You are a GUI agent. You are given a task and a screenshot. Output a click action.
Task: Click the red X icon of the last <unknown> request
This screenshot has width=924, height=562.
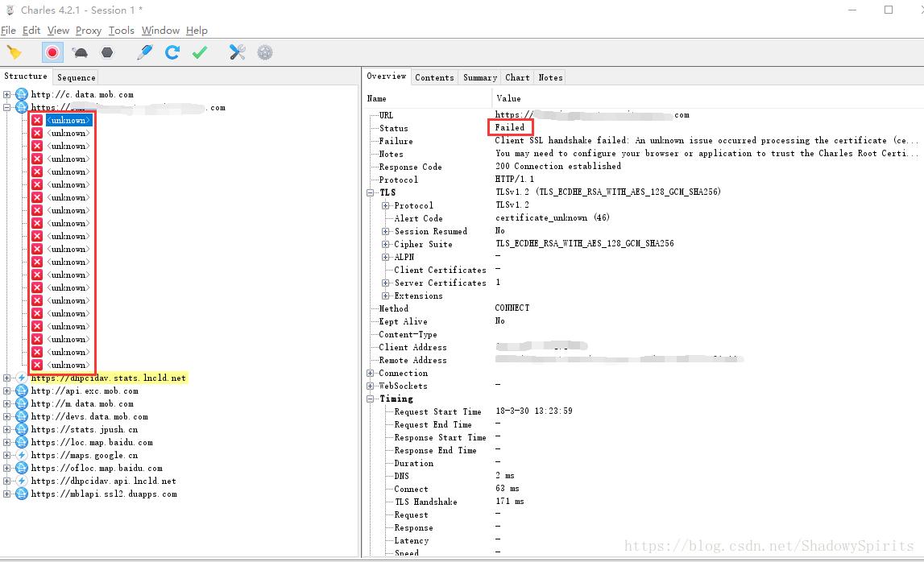point(37,366)
